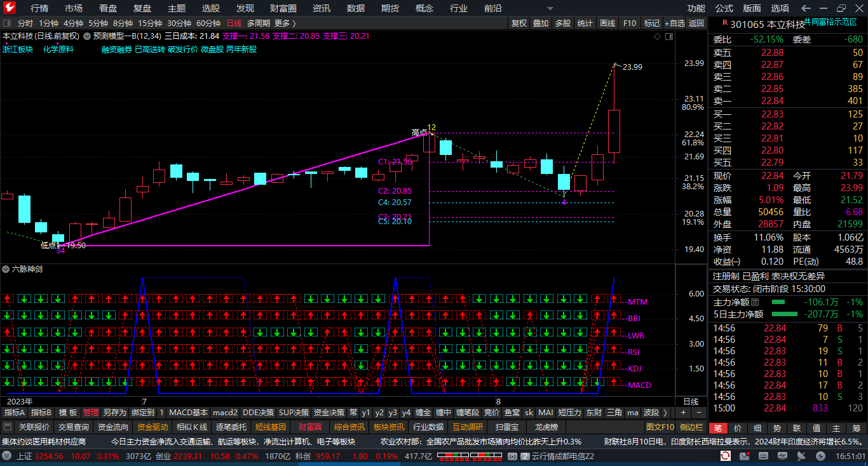Select the DDE决策 indicator
This screenshot has height=466, width=868.
click(x=259, y=412)
